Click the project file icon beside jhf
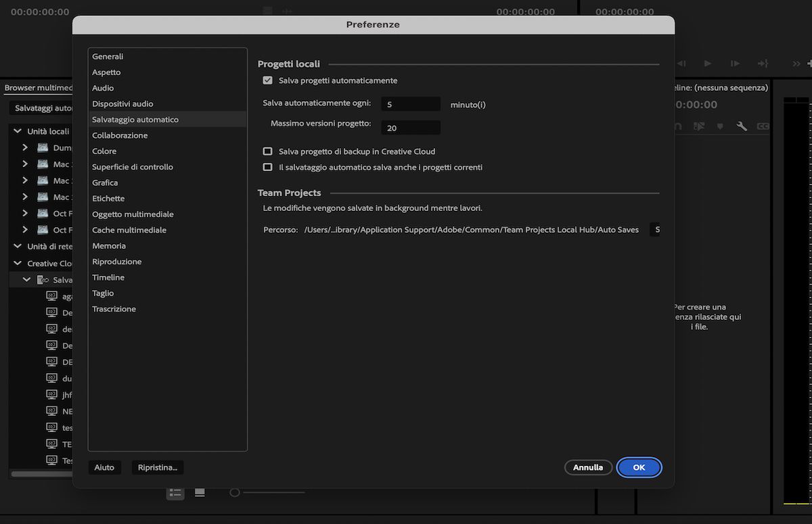Image resolution: width=812 pixels, height=524 pixels. pos(51,394)
